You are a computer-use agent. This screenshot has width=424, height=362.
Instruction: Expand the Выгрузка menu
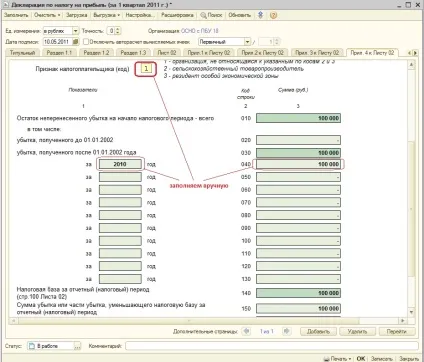coord(106,15)
